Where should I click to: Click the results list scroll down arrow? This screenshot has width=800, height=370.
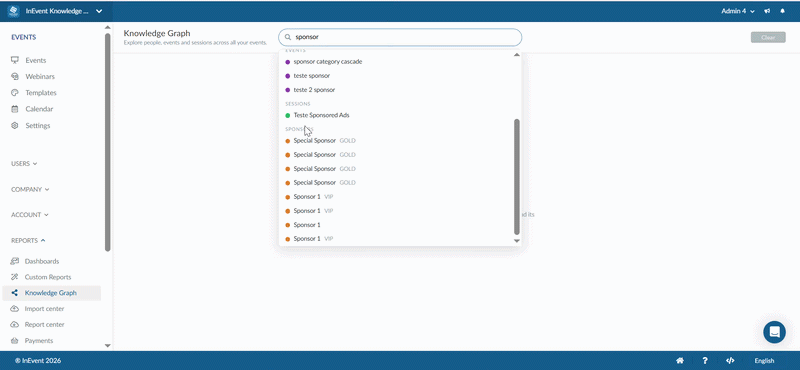click(516, 241)
